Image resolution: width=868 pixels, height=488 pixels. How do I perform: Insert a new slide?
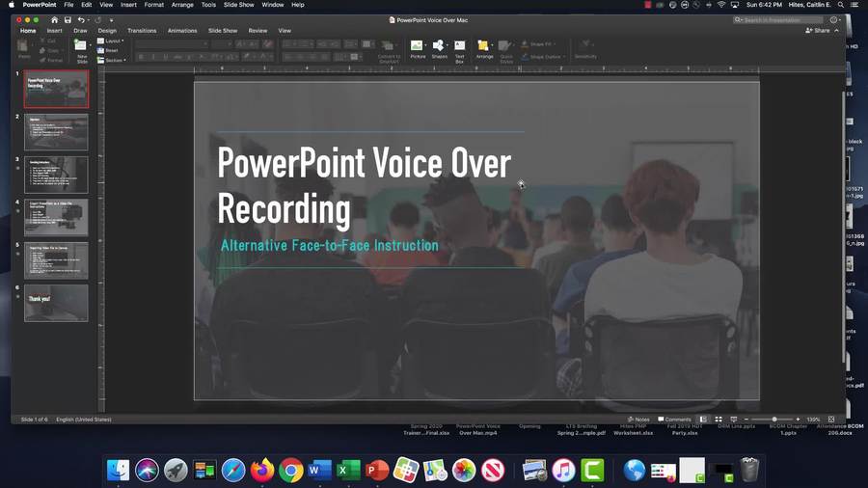pos(80,51)
